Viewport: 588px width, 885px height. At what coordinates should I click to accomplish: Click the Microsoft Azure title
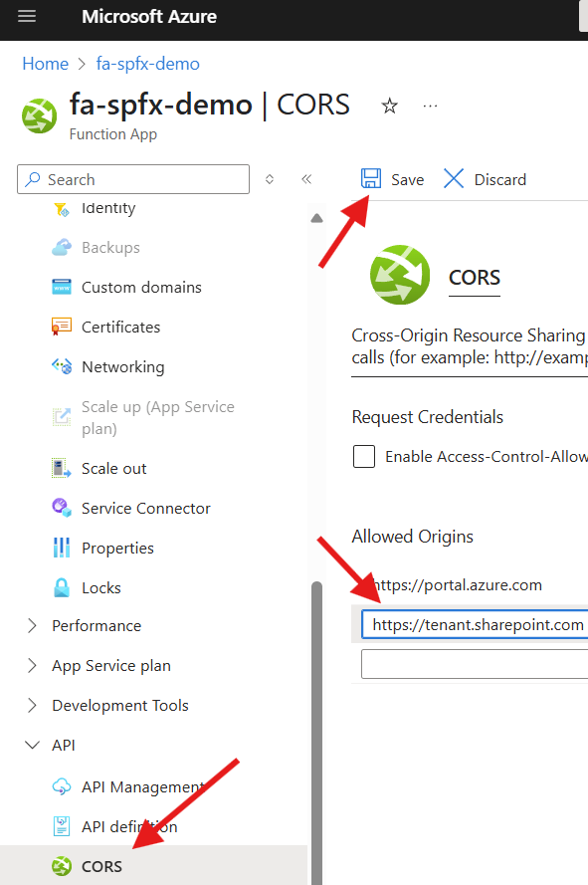[x=149, y=16]
